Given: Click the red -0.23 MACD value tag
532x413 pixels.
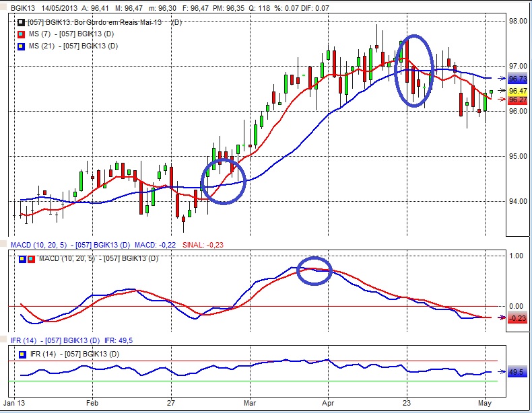Looking at the screenshot, I should pyautogui.click(x=517, y=318).
